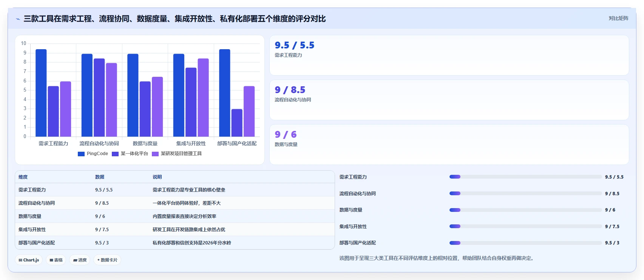
Task: Click the 对比矩阵 label in the header
Action: point(618,18)
